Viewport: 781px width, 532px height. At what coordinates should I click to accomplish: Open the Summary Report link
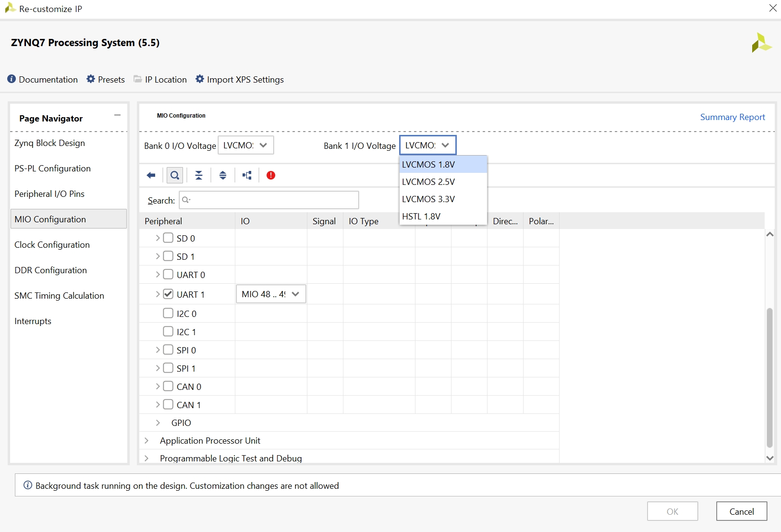pyautogui.click(x=732, y=117)
